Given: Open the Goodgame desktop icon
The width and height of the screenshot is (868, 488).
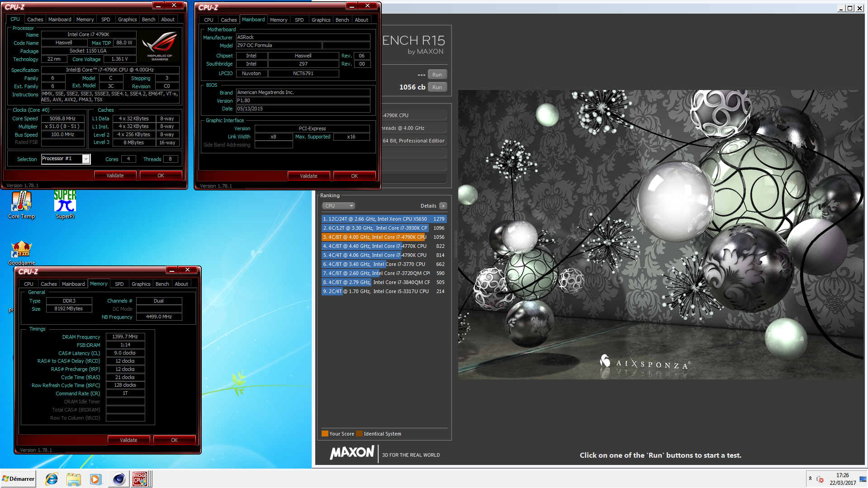Looking at the screenshot, I should tap(21, 253).
